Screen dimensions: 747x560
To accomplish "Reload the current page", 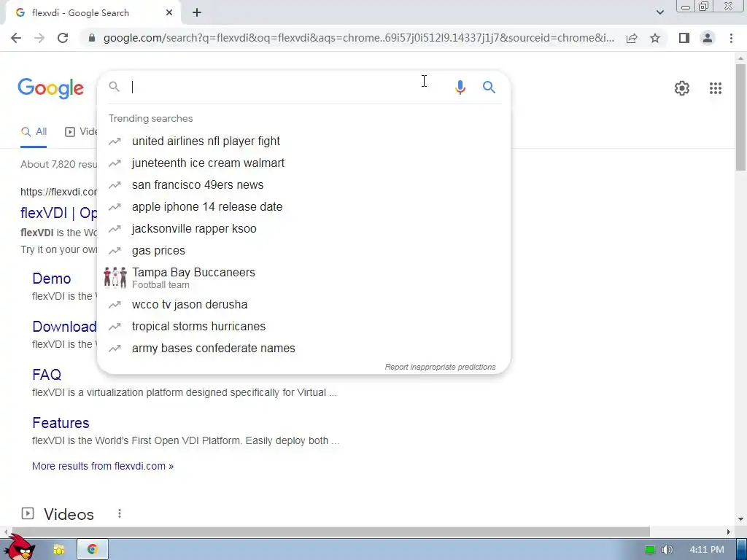I will (x=63, y=38).
